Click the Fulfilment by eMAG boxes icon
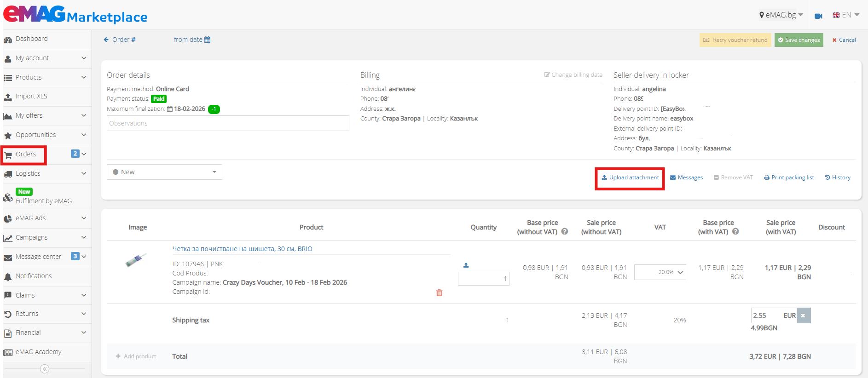This screenshot has width=868, height=378. point(8,198)
